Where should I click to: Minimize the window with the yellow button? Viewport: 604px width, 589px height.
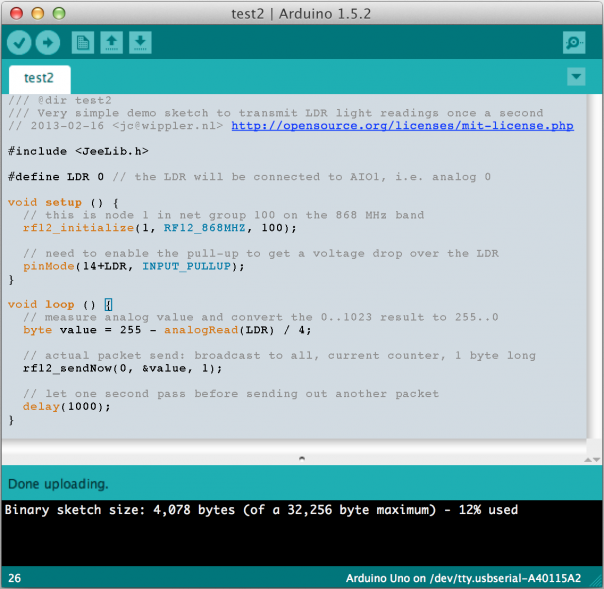pyautogui.click(x=37, y=13)
